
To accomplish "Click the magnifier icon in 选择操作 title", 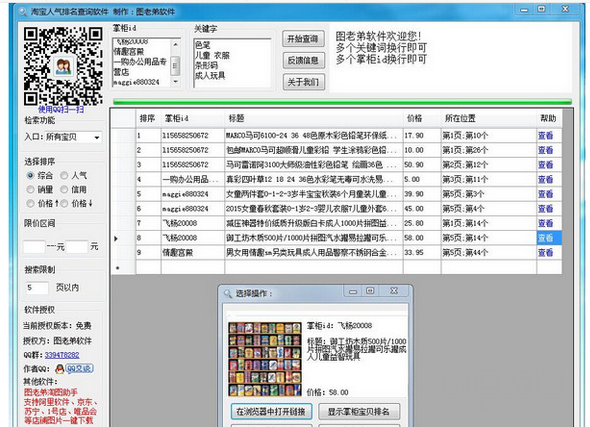I will [x=228, y=293].
